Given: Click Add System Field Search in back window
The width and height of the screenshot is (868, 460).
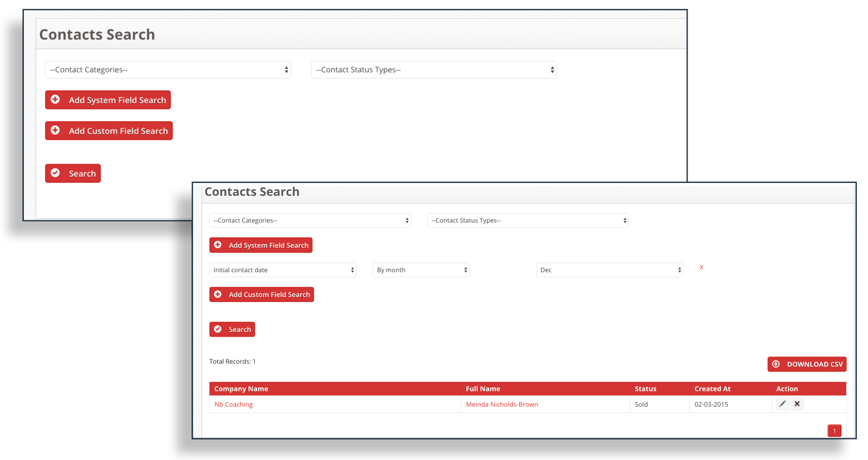Looking at the screenshot, I should pyautogui.click(x=108, y=100).
